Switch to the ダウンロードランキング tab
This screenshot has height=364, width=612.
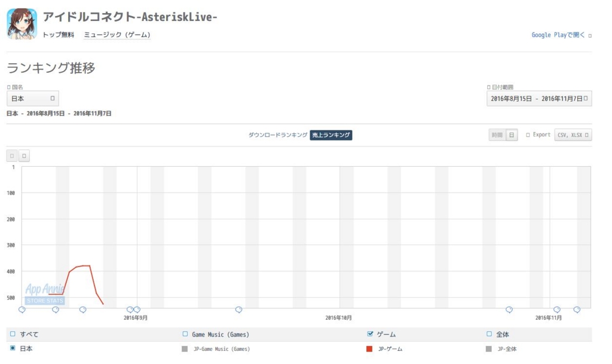click(278, 135)
